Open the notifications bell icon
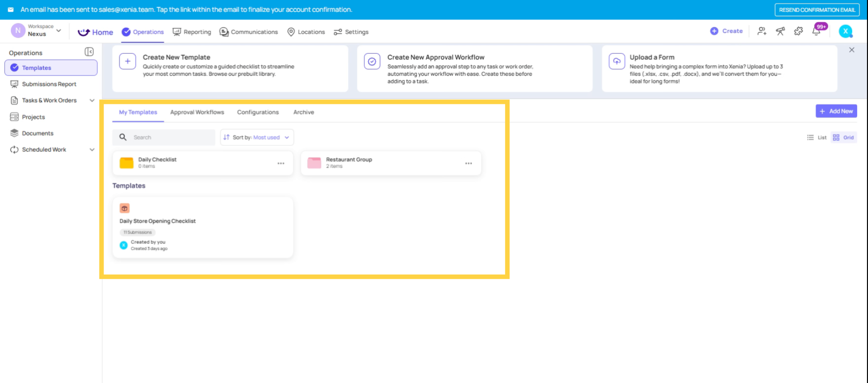The height and width of the screenshot is (383, 868). 816,31
